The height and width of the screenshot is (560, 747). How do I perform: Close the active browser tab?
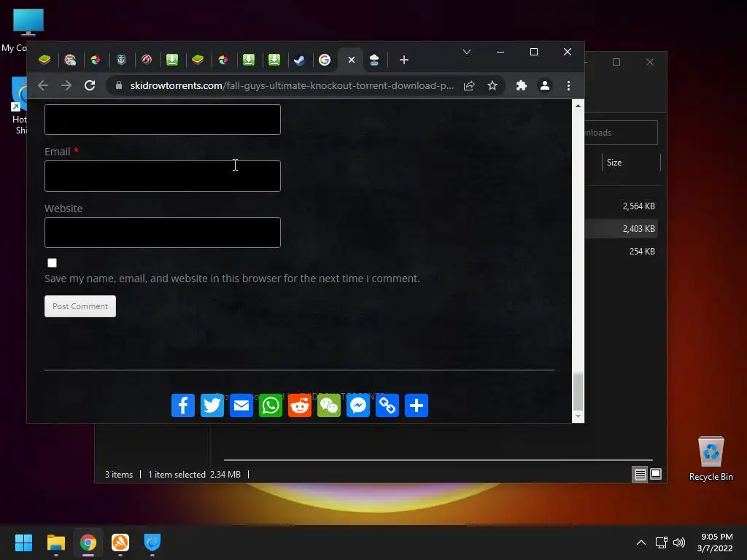point(351,60)
